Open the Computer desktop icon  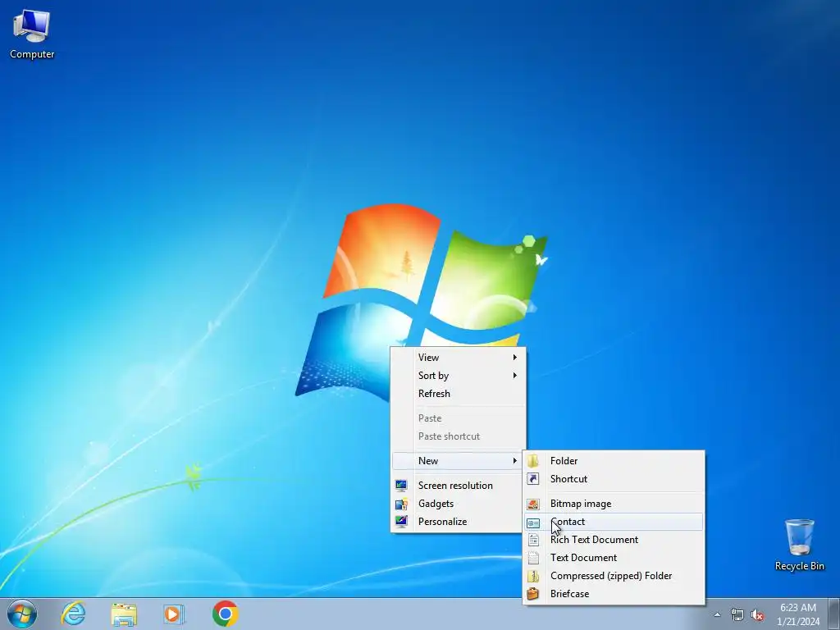(x=32, y=34)
